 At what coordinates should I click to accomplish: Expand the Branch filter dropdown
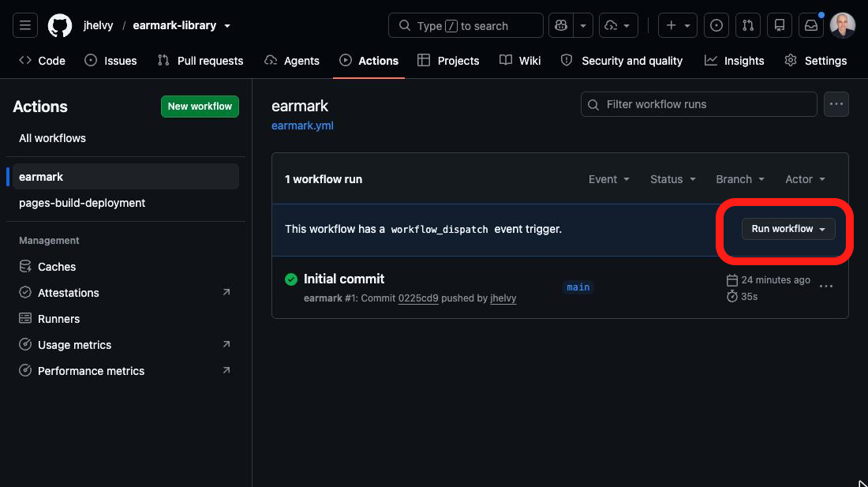click(x=740, y=179)
